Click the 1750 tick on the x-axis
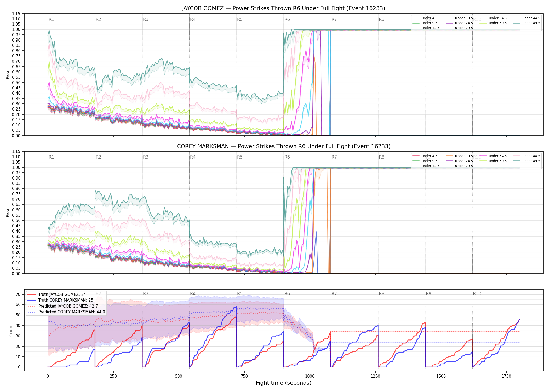Image resolution: width=549 pixels, height=392 pixels. click(506, 376)
